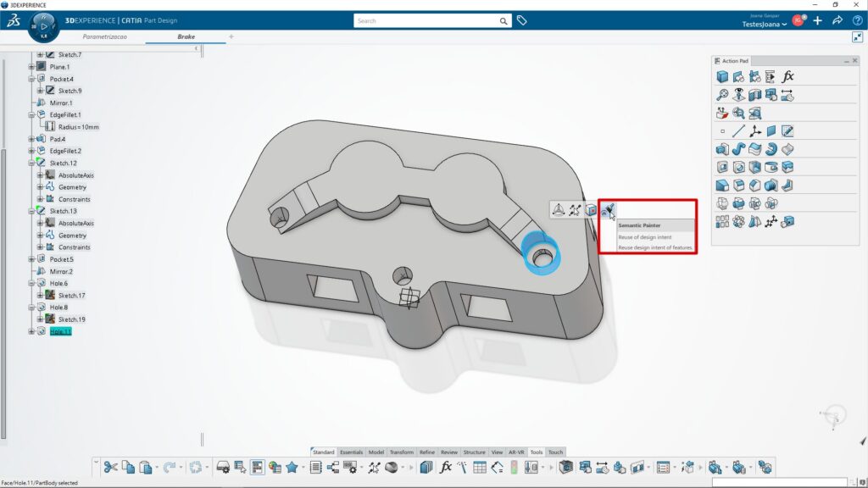Open the Essentials toolbar tab
868x488 pixels.
351,452
